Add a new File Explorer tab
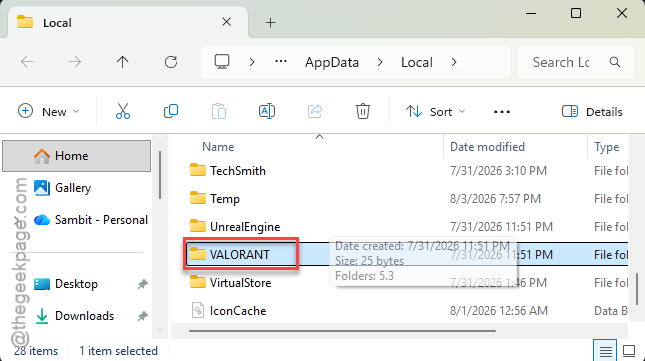The height and width of the screenshot is (361, 645). [270, 23]
